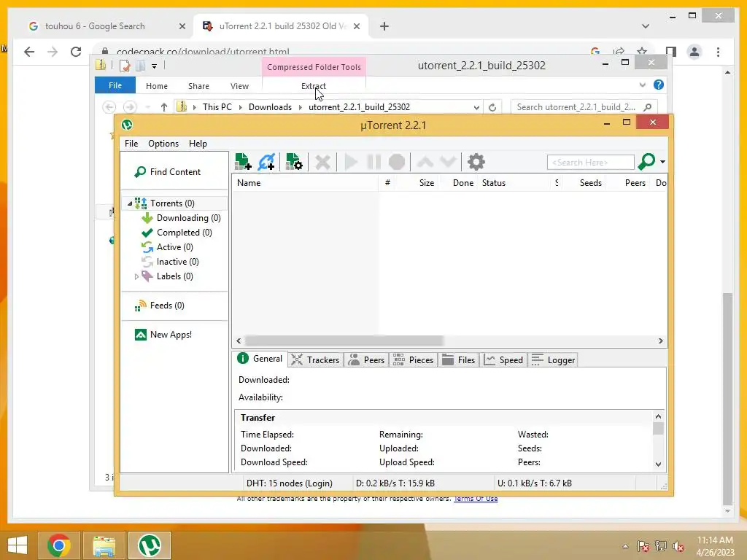The image size is (747, 560).
Task: Switch to the Files tab
Action: click(459, 360)
